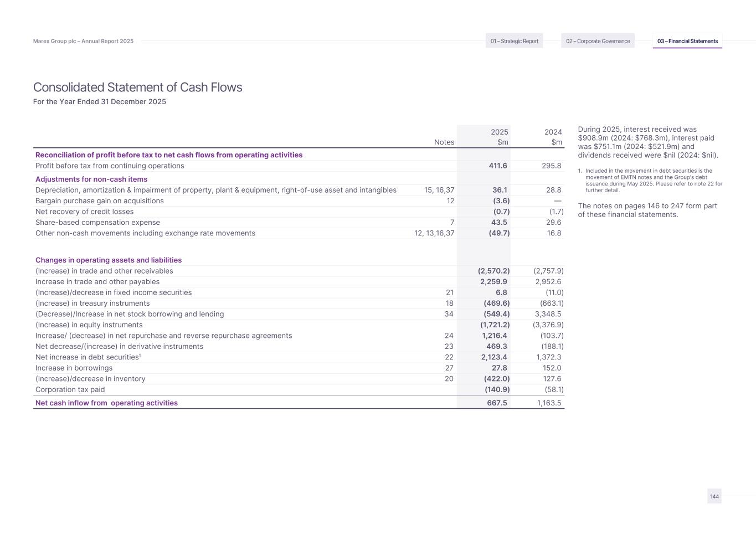
Task: Click note reference 22 for debt securities
Action: tap(449, 357)
